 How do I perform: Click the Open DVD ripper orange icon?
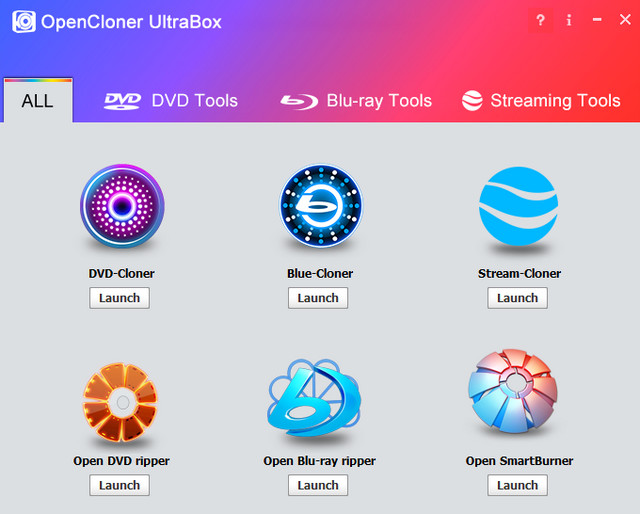[x=121, y=402]
